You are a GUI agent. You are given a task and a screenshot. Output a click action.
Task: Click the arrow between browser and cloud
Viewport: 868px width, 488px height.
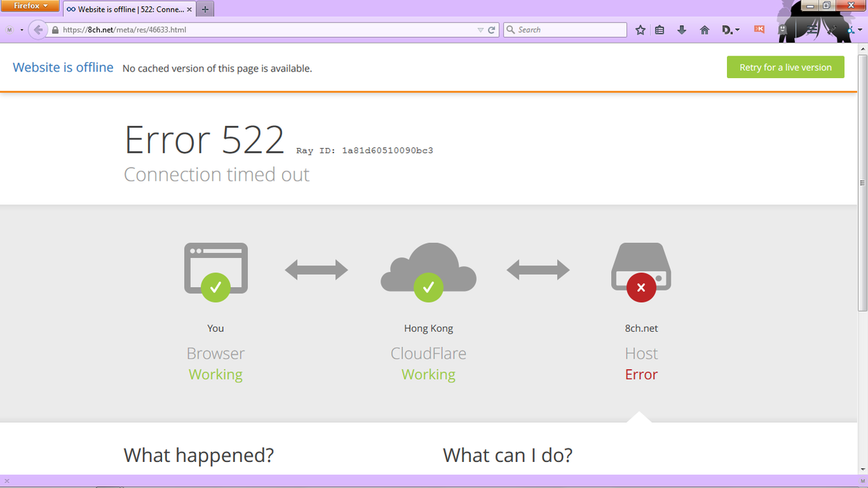[x=316, y=270]
